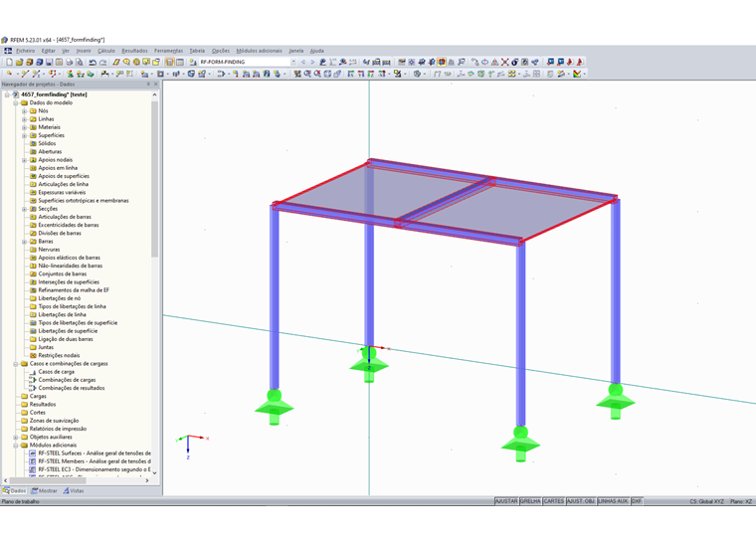Expand the Apoios nodais tree node
756x542 pixels.
tap(24, 160)
